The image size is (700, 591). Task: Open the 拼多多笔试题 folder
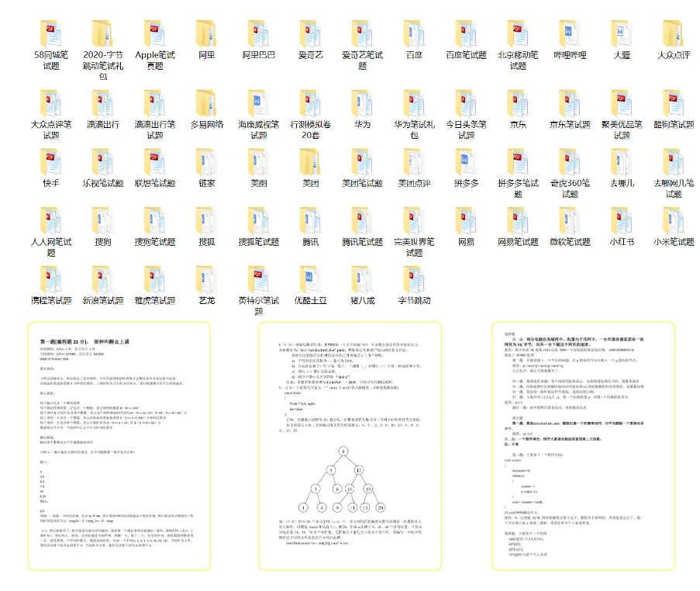click(518, 162)
